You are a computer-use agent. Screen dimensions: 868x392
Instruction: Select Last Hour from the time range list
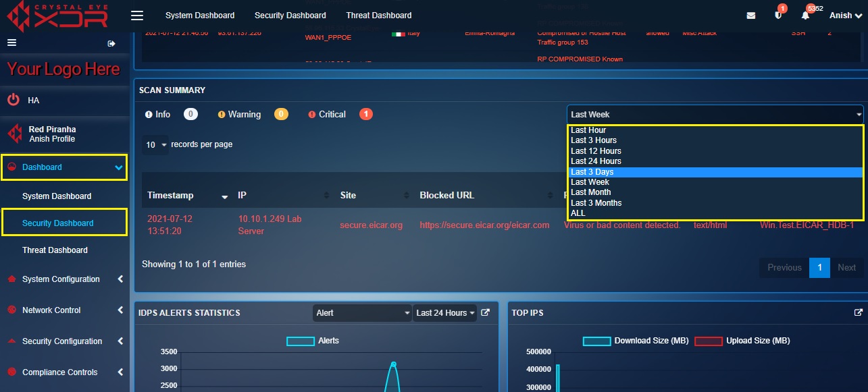click(715, 130)
